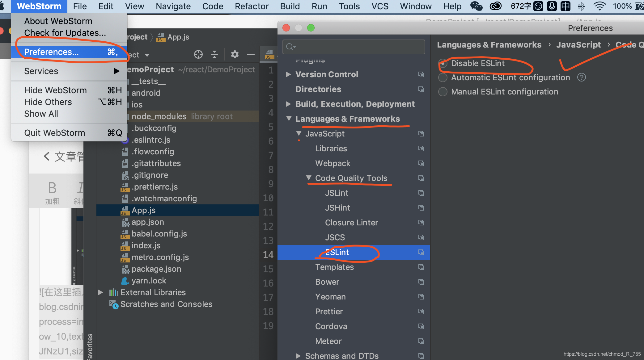644x360 pixels.
Task: Click the Wi-Fi icon in menu bar
Action: pos(600,6)
